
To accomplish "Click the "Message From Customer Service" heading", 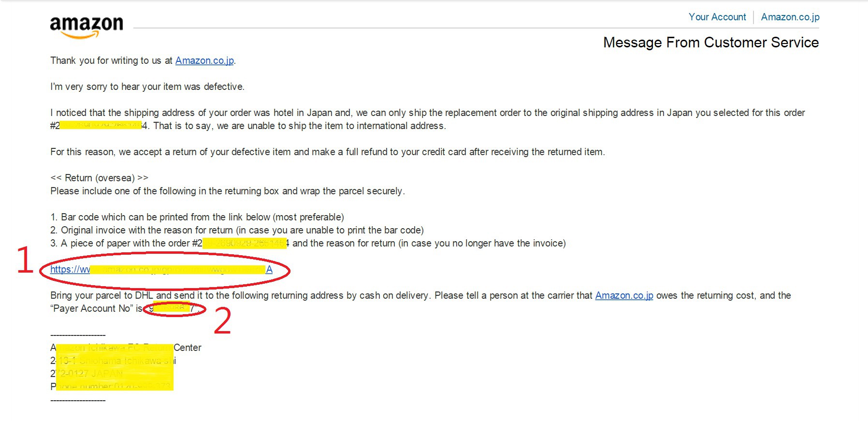I will point(711,43).
